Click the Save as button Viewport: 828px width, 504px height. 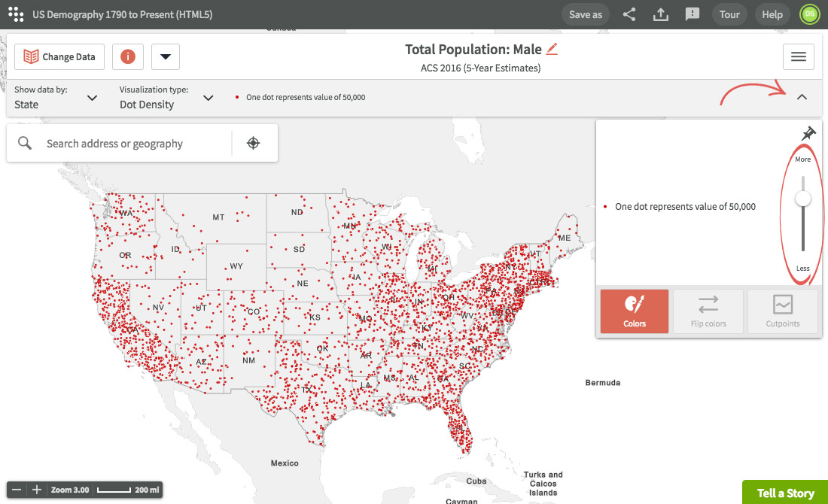pyautogui.click(x=585, y=14)
